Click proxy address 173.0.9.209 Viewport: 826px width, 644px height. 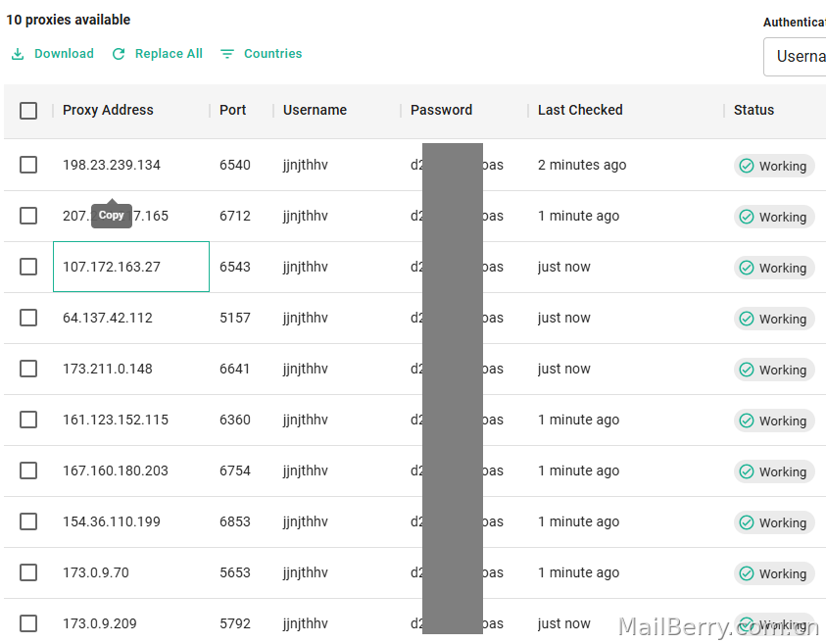[100, 623]
